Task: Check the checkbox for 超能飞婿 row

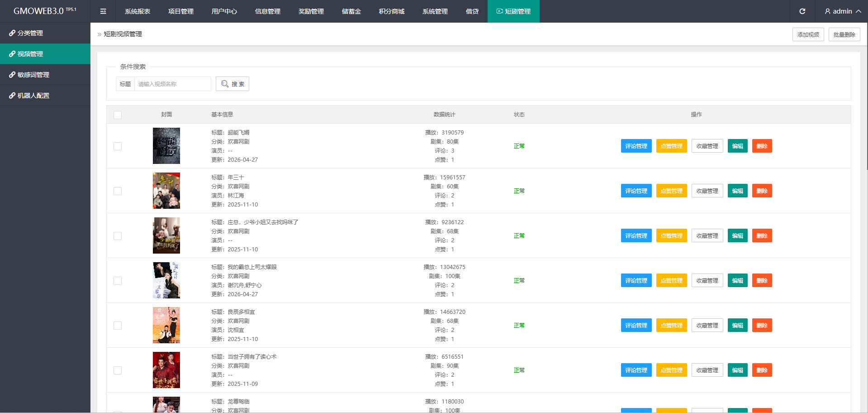Action: click(118, 146)
